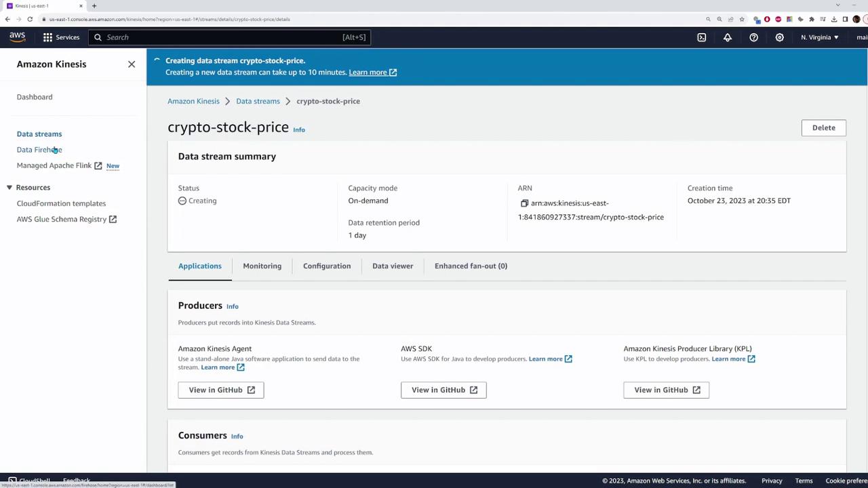Open AWS Glue Schema Registry link

[x=66, y=220]
